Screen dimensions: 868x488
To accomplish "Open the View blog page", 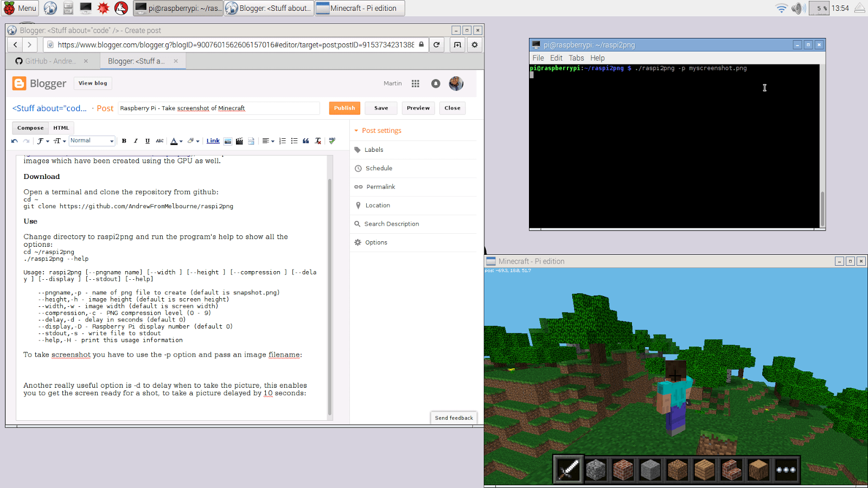I will [92, 83].
